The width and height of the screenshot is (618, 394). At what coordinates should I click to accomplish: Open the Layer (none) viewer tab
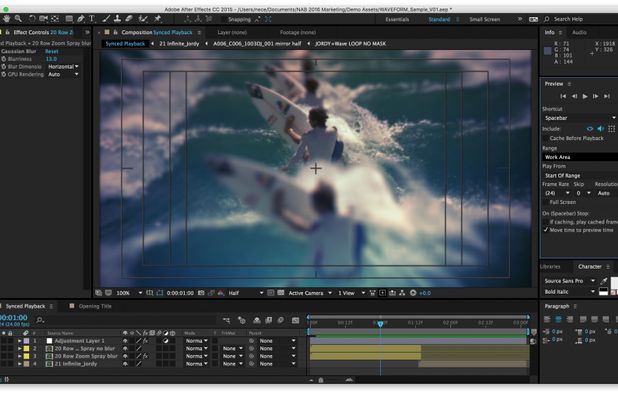click(232, 32)
